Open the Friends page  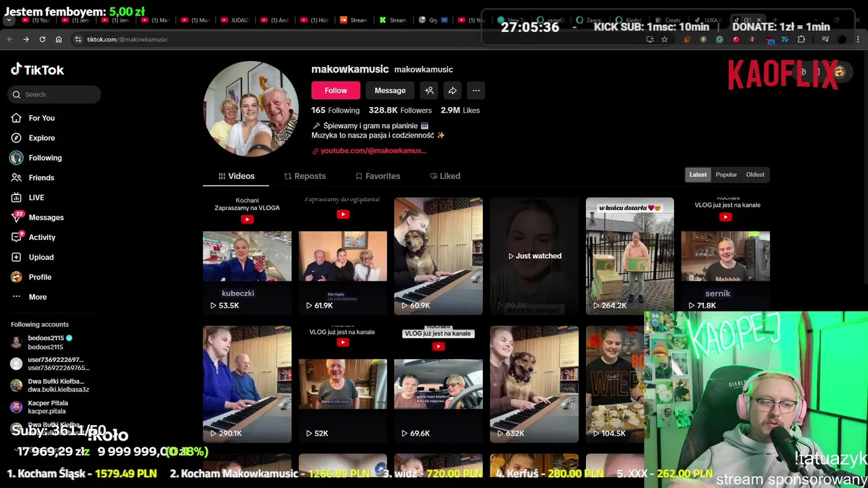pyautogui.click(x=32, y=178)
